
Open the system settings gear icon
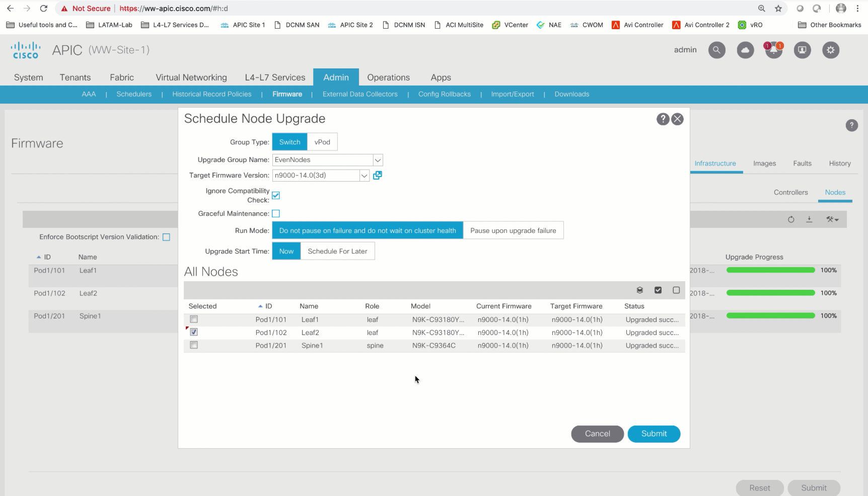[831, 50]
